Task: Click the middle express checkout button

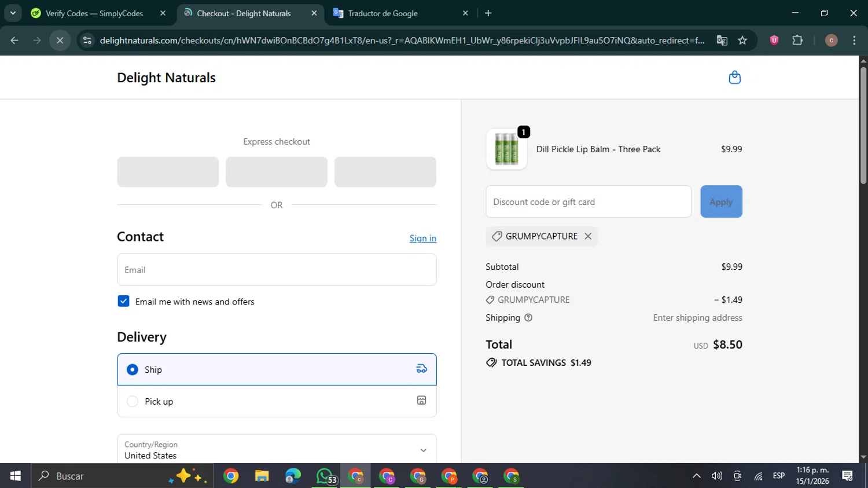Action: click(277, 172)
